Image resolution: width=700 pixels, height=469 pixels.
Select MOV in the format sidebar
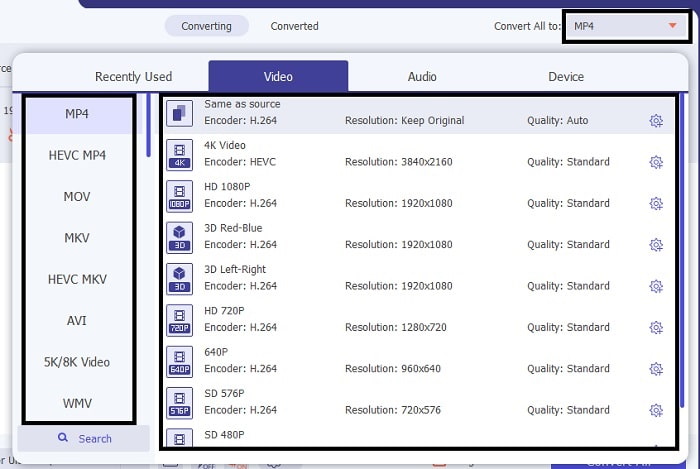tap(77, 197)
